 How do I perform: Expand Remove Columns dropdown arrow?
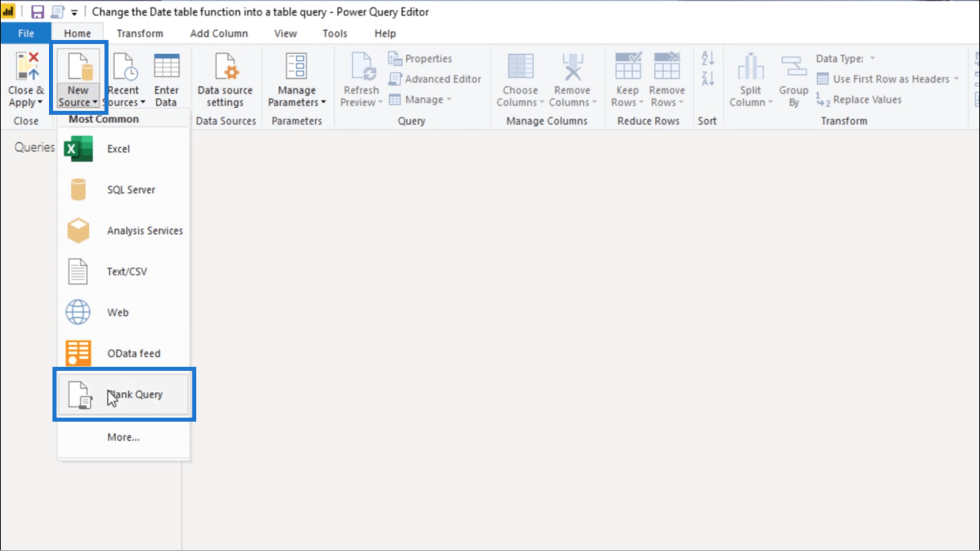pyautogui.click(x=594, y=103)
